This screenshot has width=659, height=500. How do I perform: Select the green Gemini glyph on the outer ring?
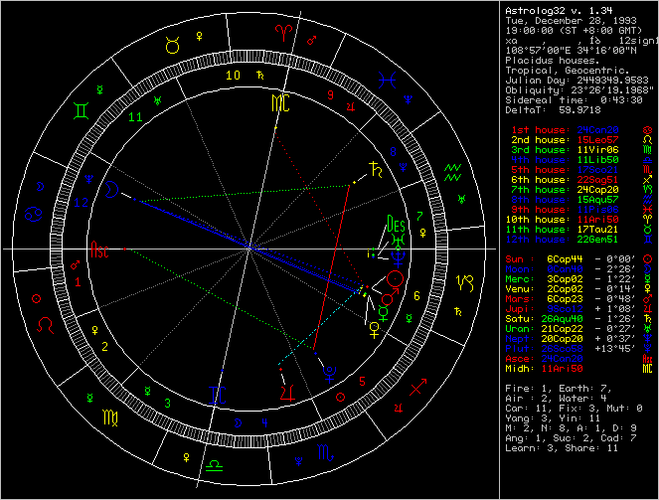tap(81, 111)
